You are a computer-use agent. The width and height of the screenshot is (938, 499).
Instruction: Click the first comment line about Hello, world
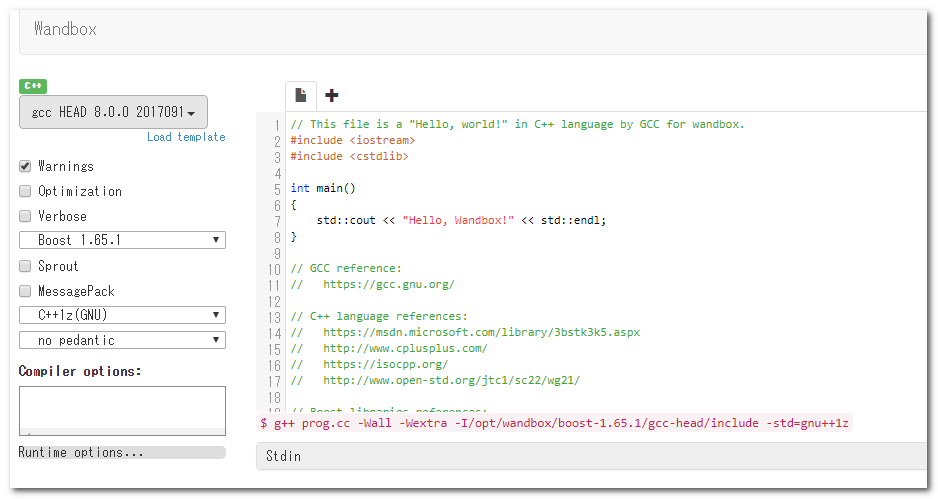coord(517,124)
